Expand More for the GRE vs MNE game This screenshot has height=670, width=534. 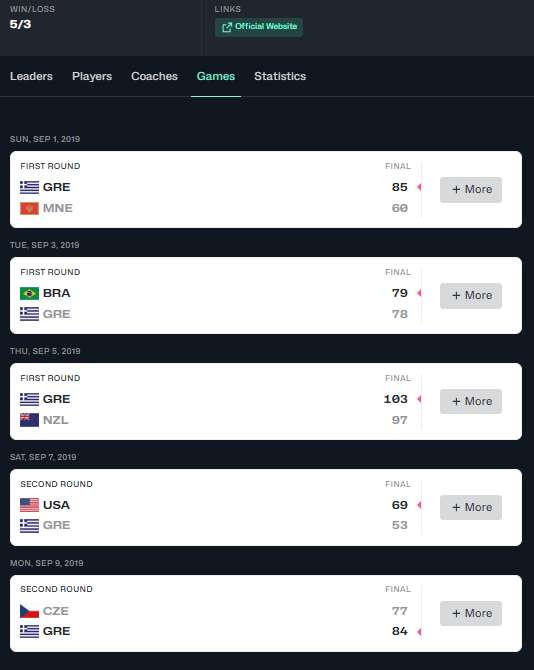pyautogui.click(x=471, y=189)
